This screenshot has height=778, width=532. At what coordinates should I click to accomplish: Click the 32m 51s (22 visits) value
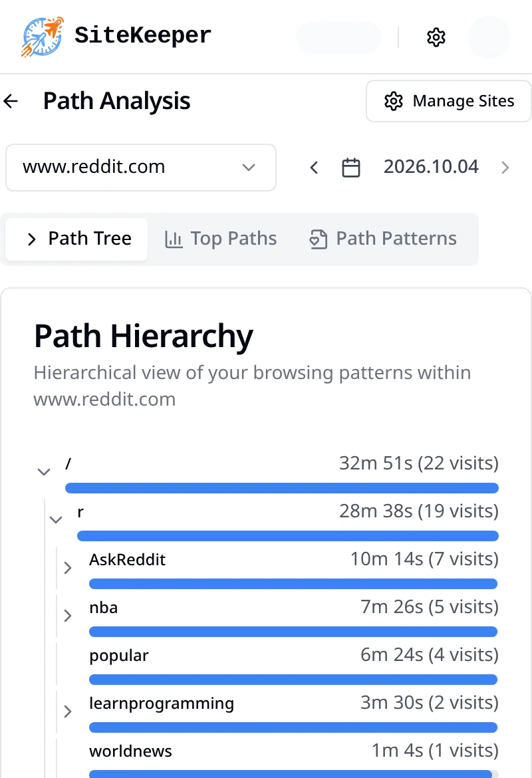[419, 463]
